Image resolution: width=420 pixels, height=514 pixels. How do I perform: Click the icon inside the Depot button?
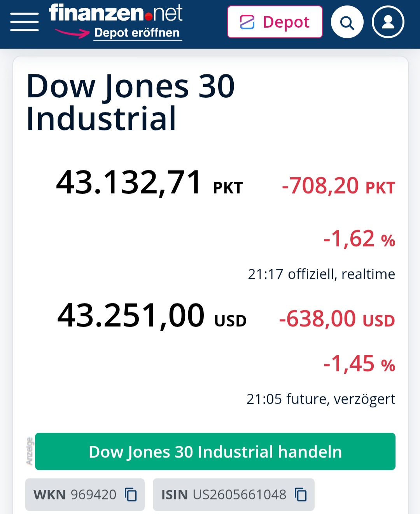(x=247, y=22)
